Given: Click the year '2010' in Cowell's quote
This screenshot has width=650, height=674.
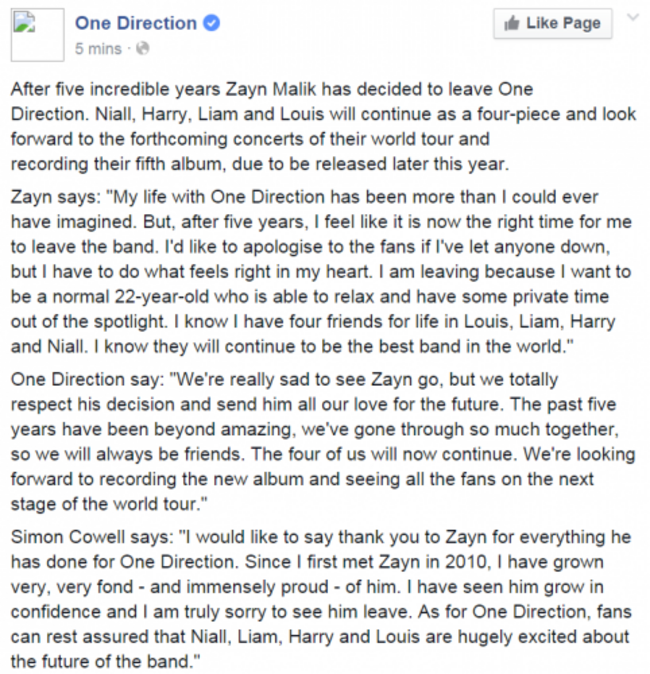Looking at the screenshot, I should pyautogui.click(x=468, y=562).
